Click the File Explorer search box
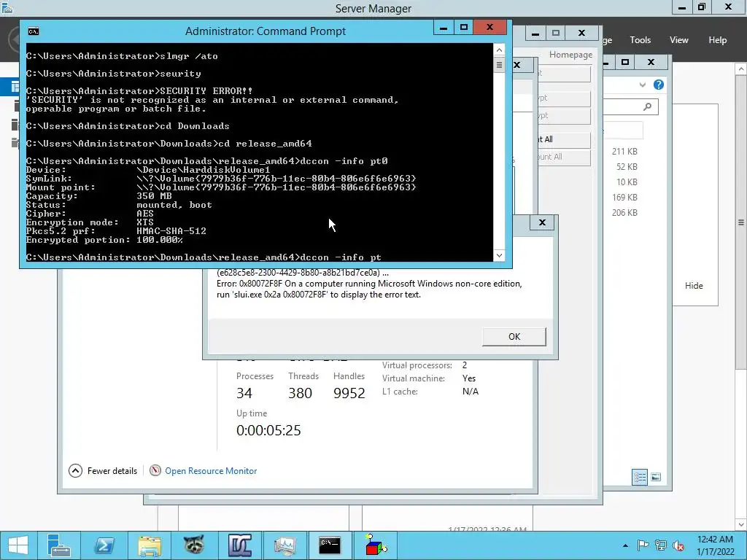Screen dimensions: 747x560 click(x=631, y=107)
